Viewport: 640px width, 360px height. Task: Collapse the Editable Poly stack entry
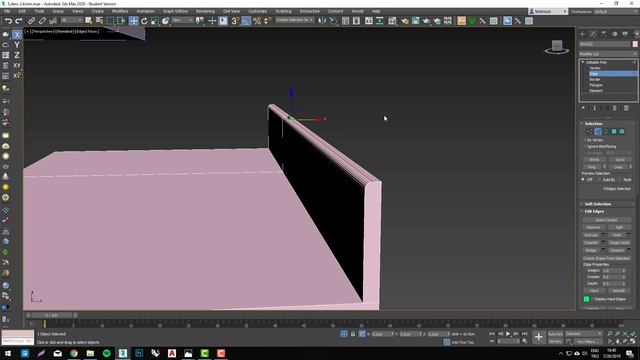click(583, 62)
